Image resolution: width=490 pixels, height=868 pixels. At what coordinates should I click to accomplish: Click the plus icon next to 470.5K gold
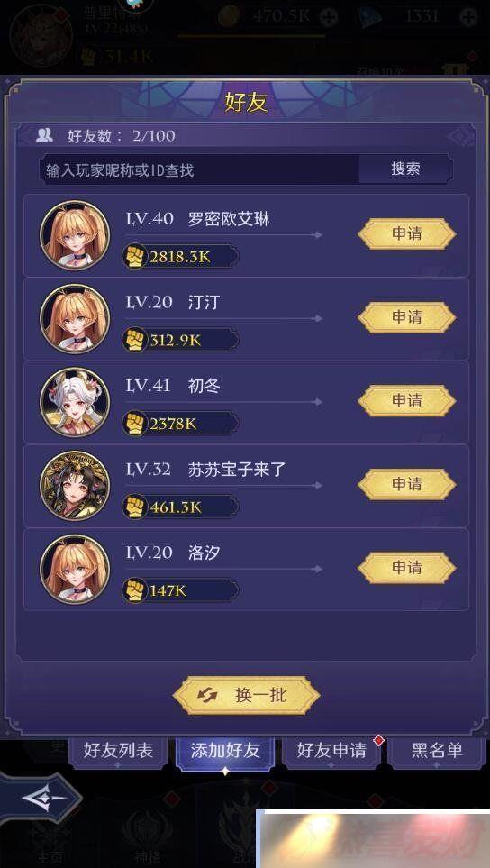pyautogui.click(x=329, y=18)
